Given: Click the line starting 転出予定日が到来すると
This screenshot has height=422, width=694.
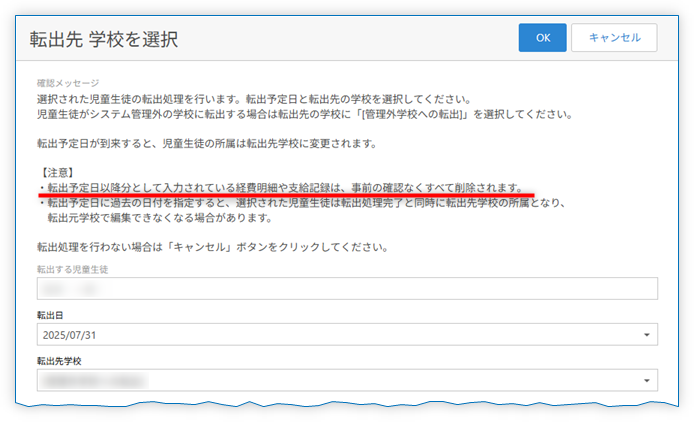Looking at the screenshot, I should click(206, 143).
